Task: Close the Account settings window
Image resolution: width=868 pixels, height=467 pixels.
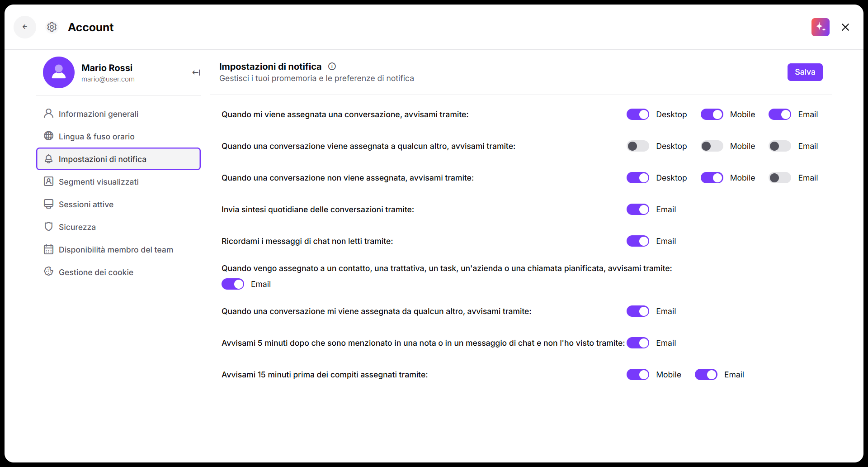Action: [845, 27]
